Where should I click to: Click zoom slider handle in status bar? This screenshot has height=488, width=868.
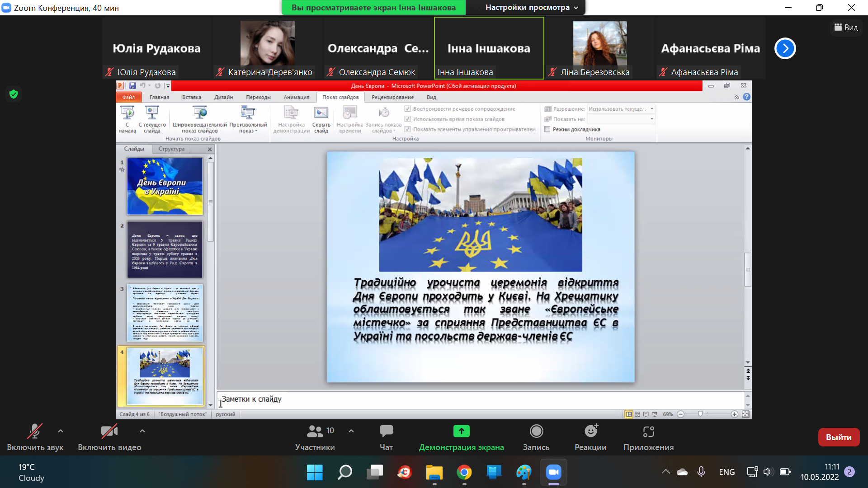coord(700,414)
